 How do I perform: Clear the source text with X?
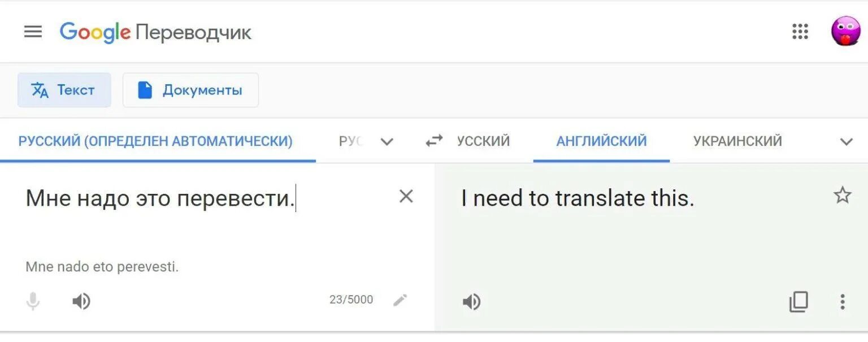406,196
